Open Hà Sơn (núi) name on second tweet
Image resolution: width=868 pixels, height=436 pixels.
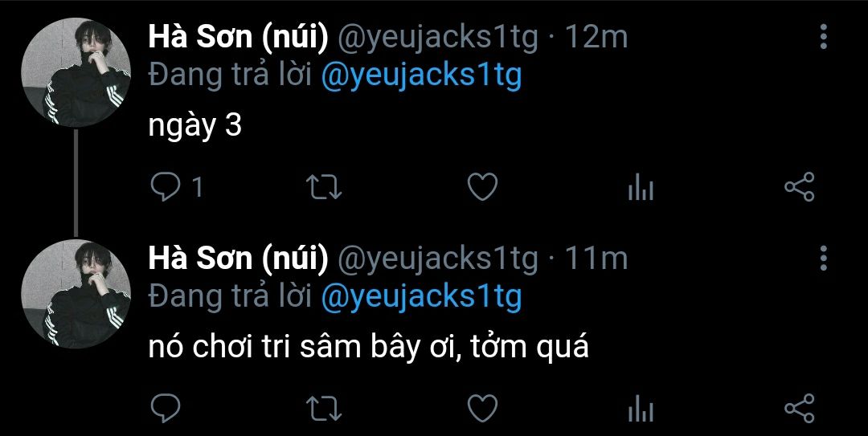tap(238, 259)
